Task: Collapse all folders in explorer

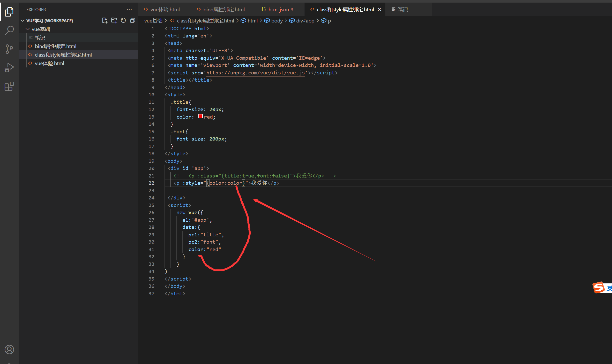Action: 133,21
